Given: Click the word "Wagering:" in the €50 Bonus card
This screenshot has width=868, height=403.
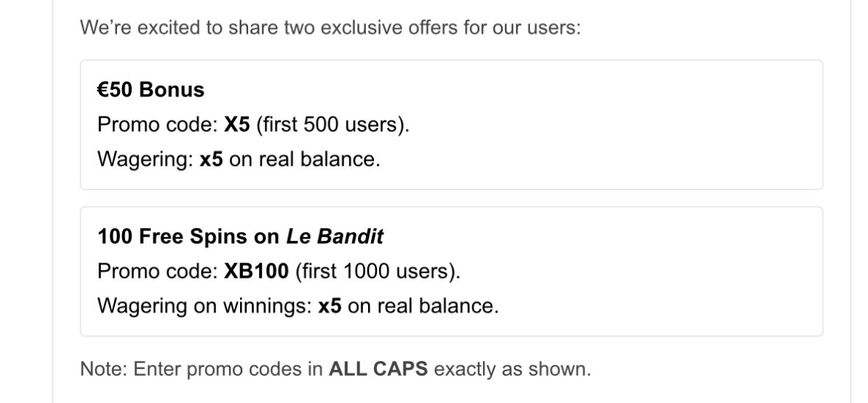Looking at the screenshot, I should (x=146, y=159).
